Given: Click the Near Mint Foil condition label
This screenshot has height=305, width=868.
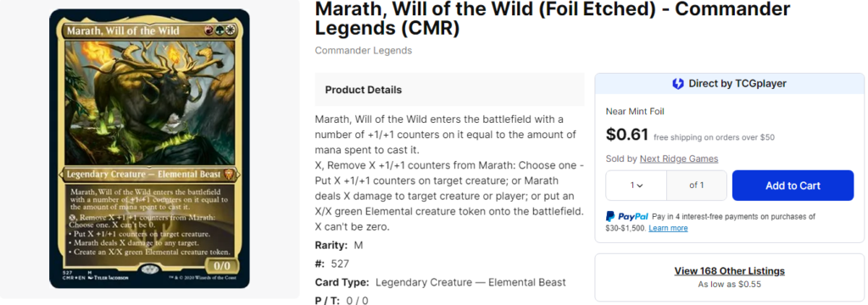Looking at the screenshot, I should 635,111.
